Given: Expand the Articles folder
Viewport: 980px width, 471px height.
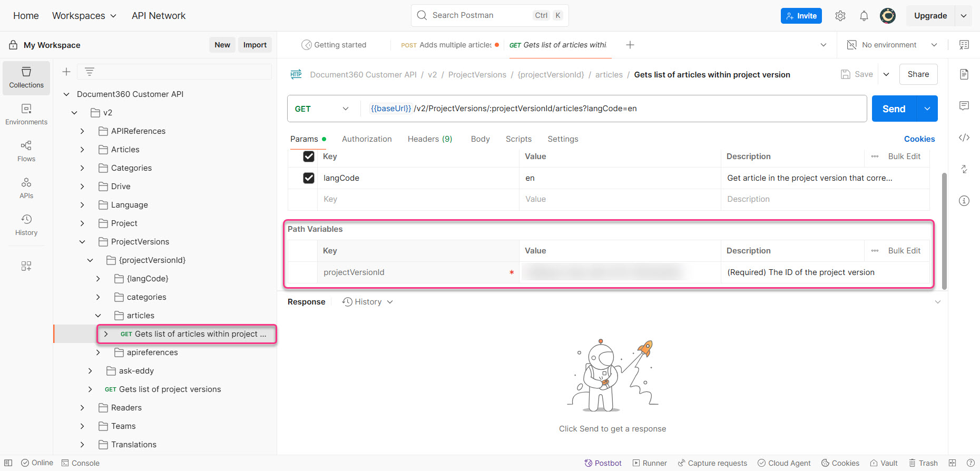Looking at the screenshot, I should click(82, 150).
